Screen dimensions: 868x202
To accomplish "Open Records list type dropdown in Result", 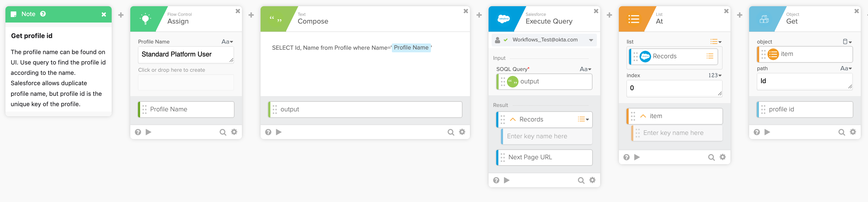I will tap(583, 120).
